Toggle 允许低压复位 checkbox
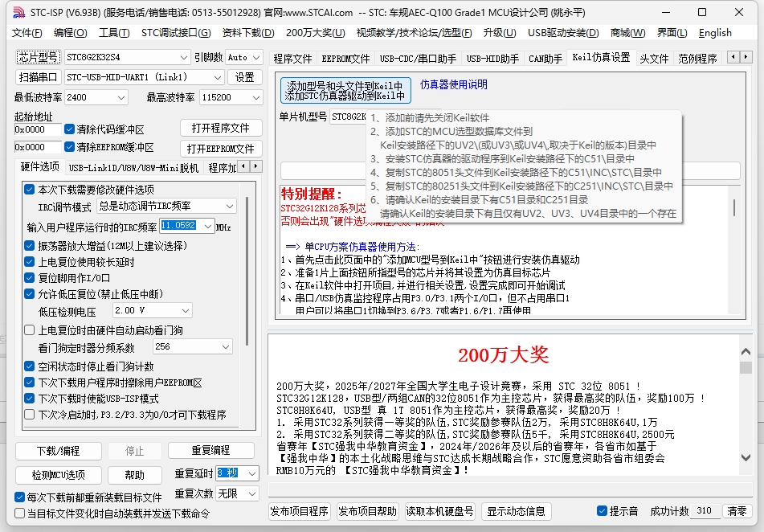764x532 pixels. pos(30,294)
